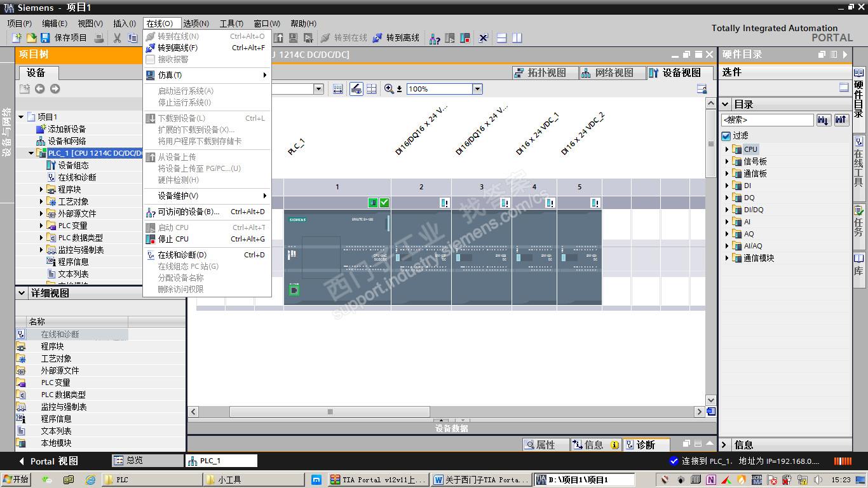The image size is (868, 488).
Task: Click the OneNote tray icon
Action: pyautogui.click(x=711, y=480)
